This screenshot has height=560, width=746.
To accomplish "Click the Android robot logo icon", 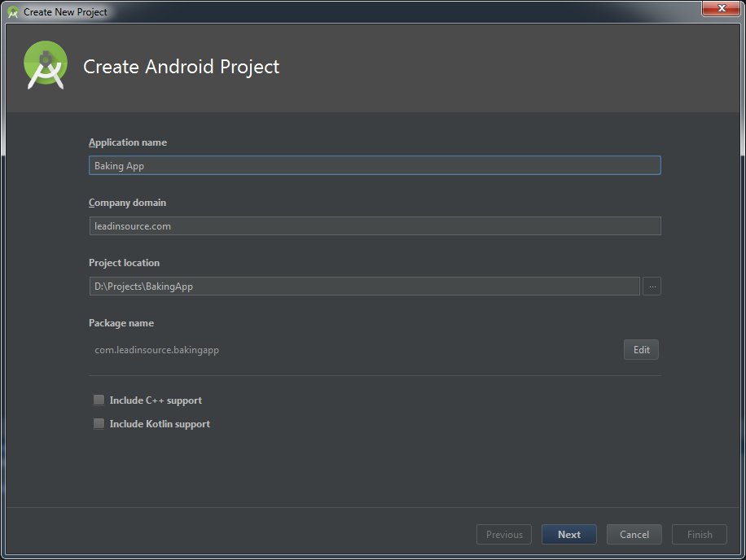I will pos(44,65).
